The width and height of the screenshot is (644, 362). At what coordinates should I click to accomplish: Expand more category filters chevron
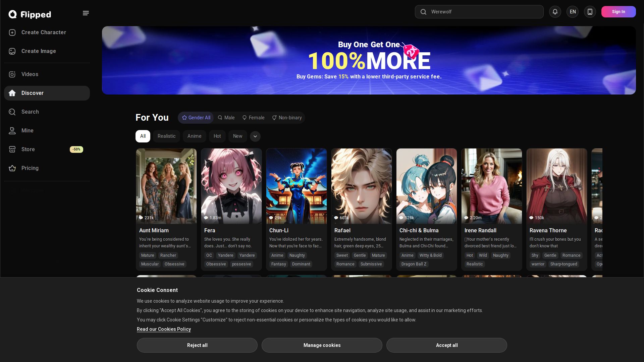click(x=255, y=136)
